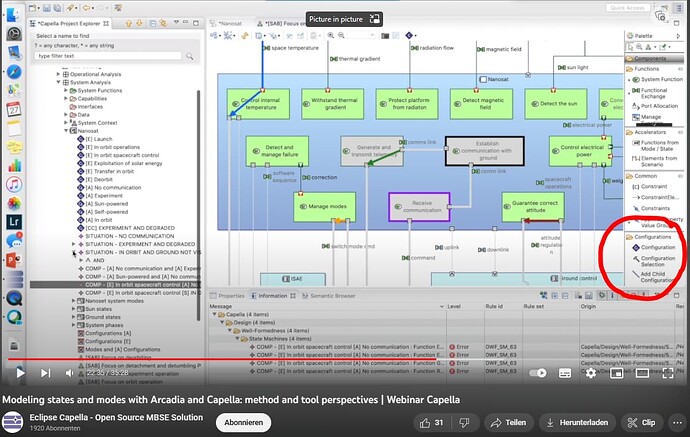Enter fullscreen on the video player

(668, 373)
